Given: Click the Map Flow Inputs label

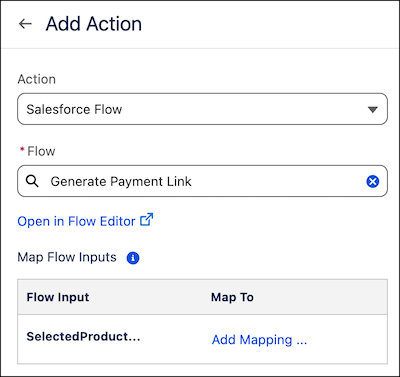Looking at the screenshot, I should 67,257.
